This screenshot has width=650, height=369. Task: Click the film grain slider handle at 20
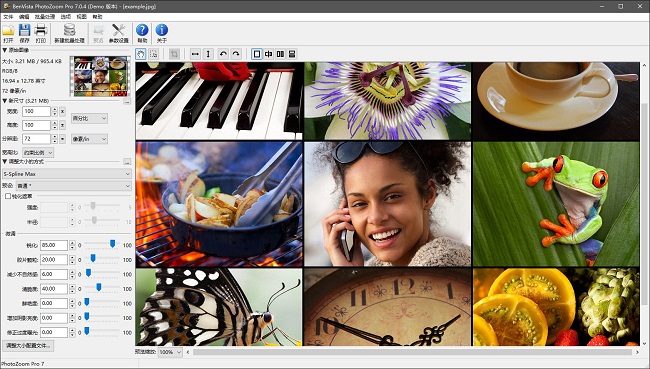93,258
